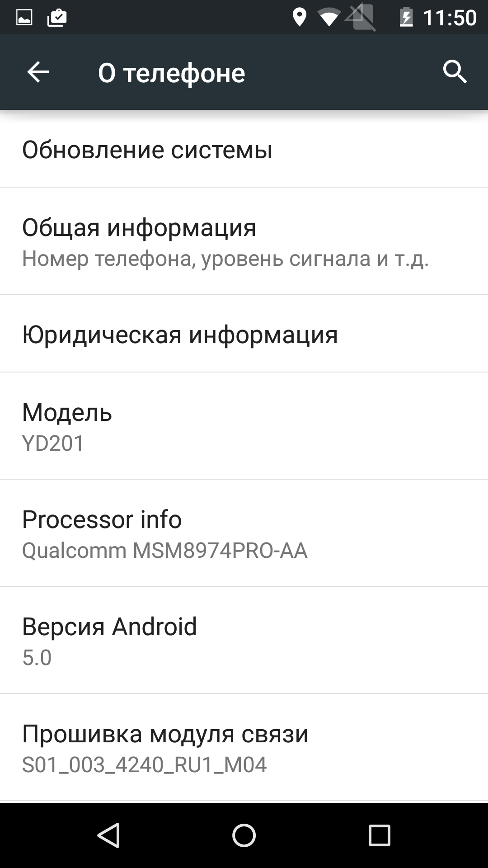The height and width of the screenshot is (868, 488).
Task: Open search with magnifier icon
Action: pyautogui.click(x=455, y=72)
